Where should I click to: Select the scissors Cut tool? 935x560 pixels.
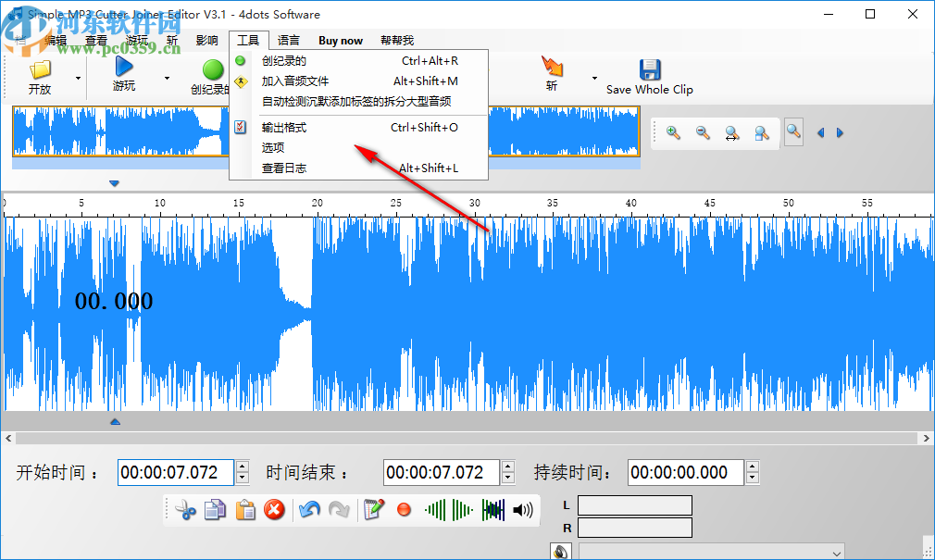(185, 509)
